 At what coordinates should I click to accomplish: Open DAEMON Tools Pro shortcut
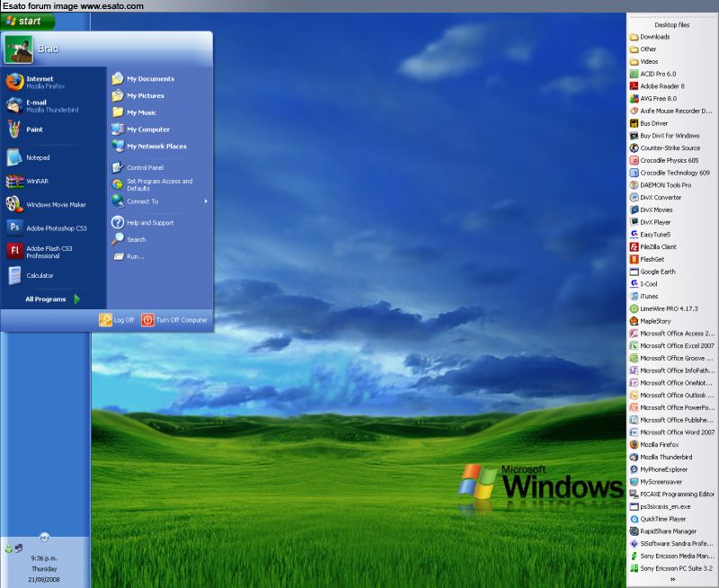click(661, 185)
